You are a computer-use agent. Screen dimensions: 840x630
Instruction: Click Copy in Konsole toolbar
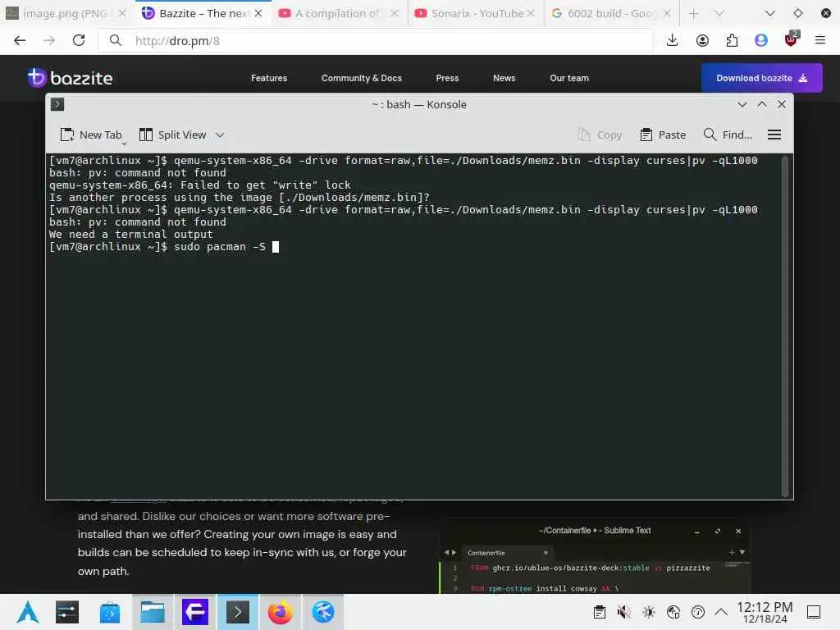point(600,135)
